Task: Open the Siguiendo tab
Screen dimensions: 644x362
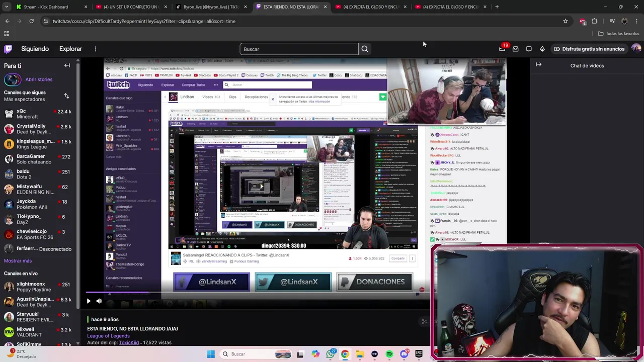Action: tap(35, 49)
